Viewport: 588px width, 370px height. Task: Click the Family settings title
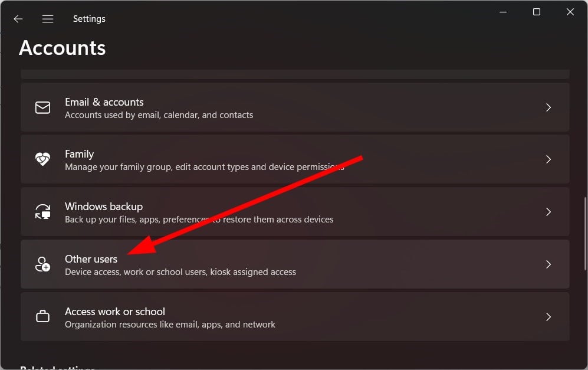point(79,154)
